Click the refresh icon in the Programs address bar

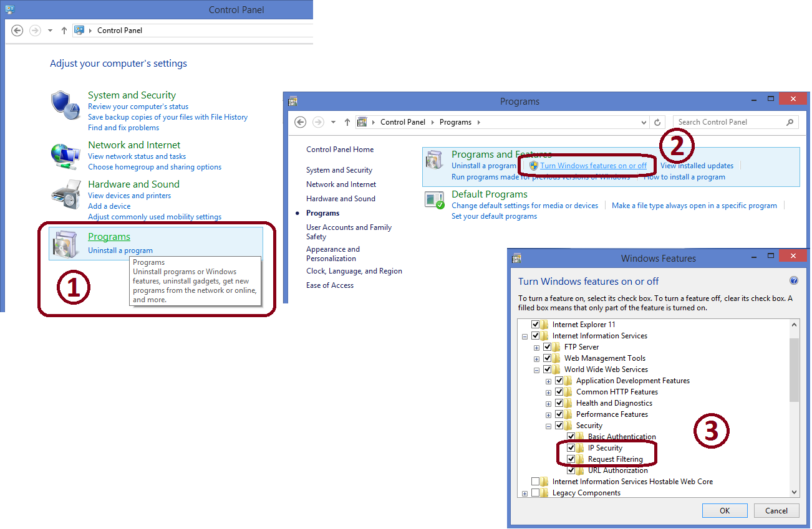657,122
